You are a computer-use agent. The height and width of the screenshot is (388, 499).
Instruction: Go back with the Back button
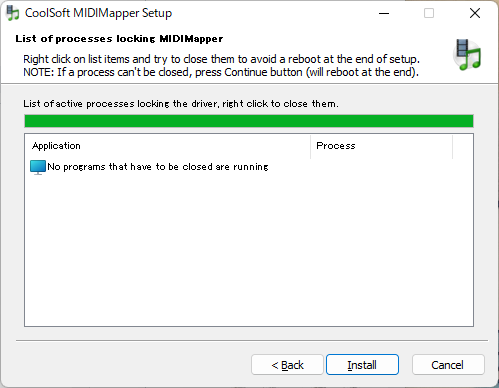click(287, 365)
